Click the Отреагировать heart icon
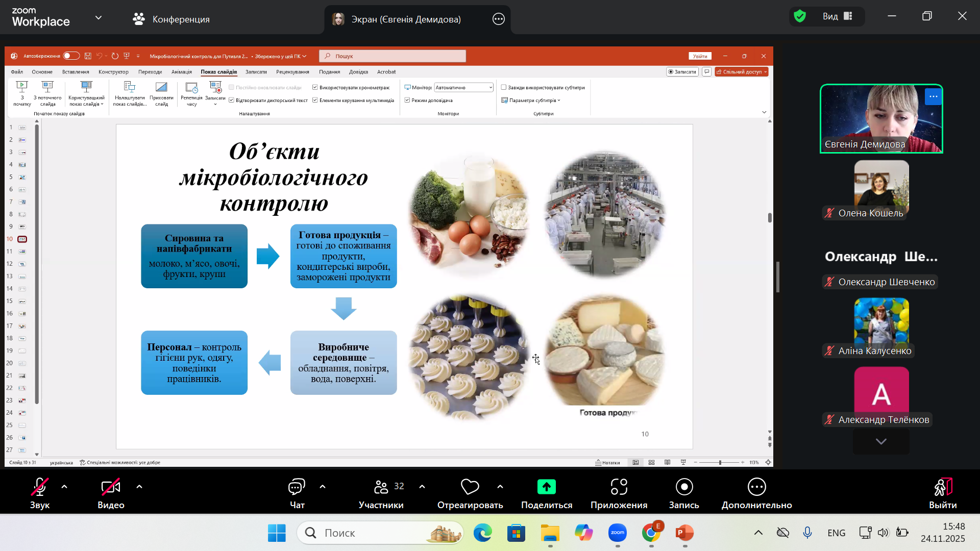This screenshot has width=980, height=551. 470,487
